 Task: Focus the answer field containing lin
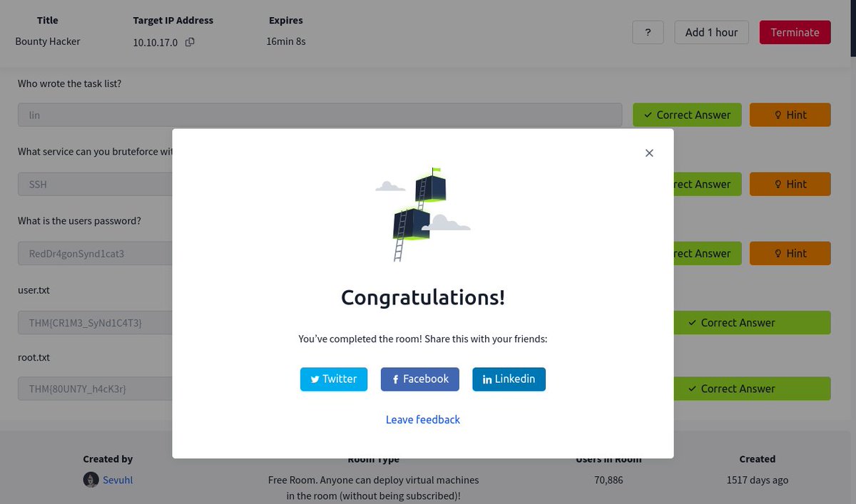point(320,115)
